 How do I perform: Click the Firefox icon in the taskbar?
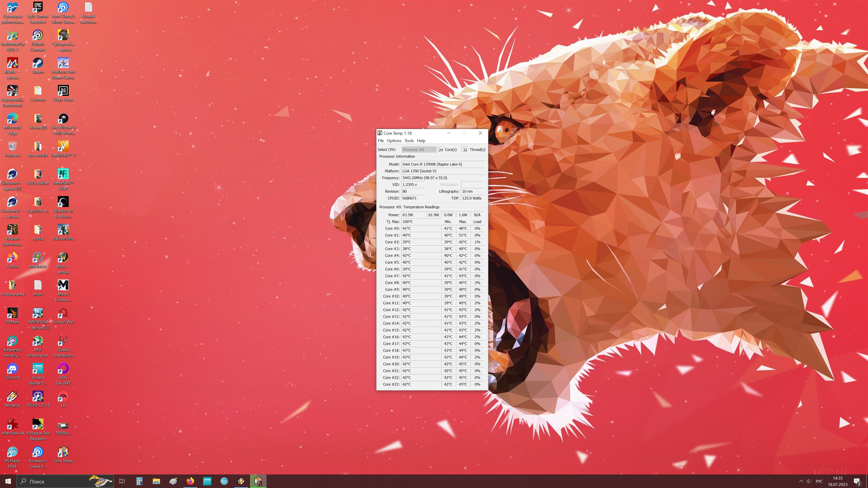[x=190, y=481]
